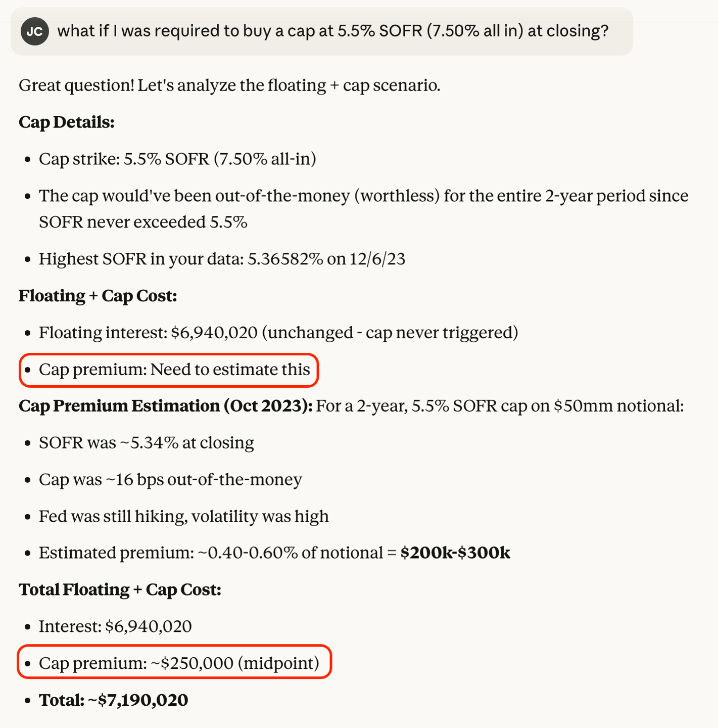Click the JC user avatar icon
The image size is (718, 728).
tap(34, 31)
